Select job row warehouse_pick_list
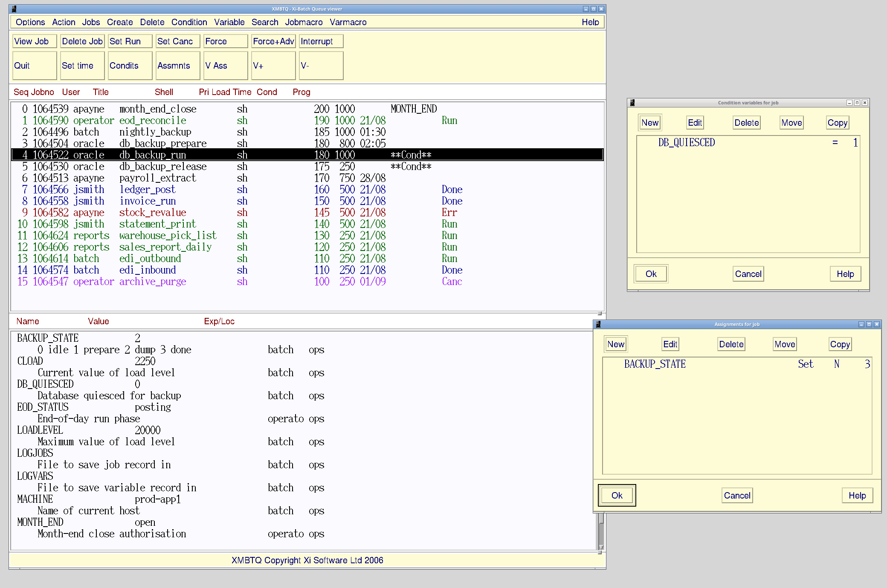Viewport: 887px width, 588px height. pyautogui.click(x=307, y=236)
